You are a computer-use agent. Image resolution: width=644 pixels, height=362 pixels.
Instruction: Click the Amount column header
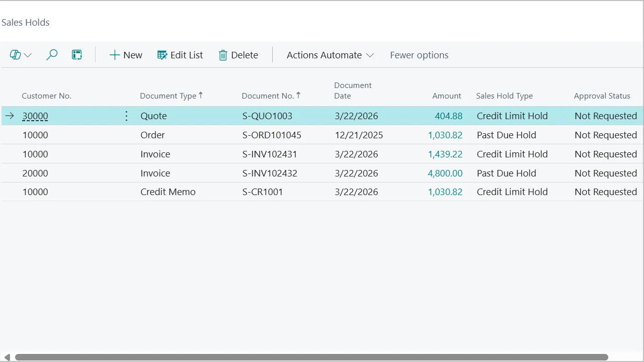click(446, 96)
